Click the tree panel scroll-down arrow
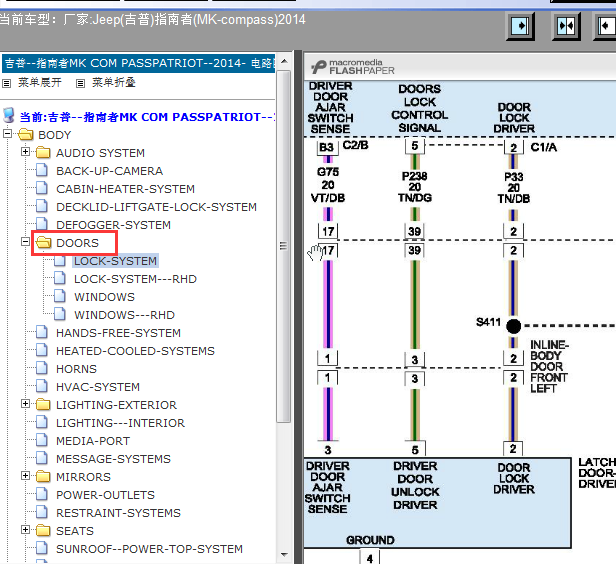The width and height of the screenshot is (616, 564). point(284,555)
